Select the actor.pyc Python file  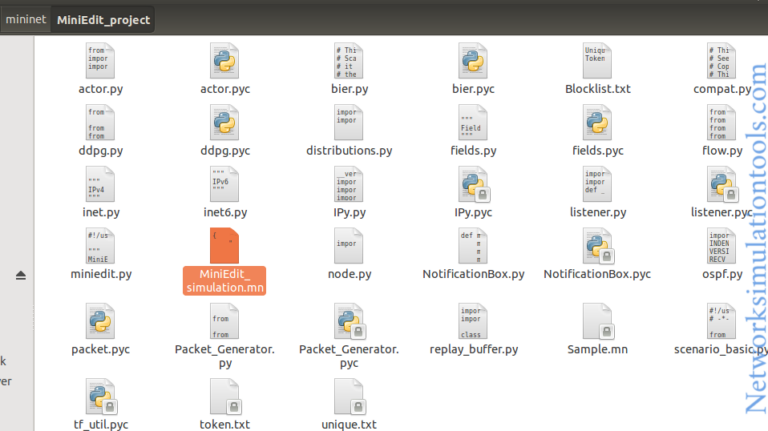[225, 62]
